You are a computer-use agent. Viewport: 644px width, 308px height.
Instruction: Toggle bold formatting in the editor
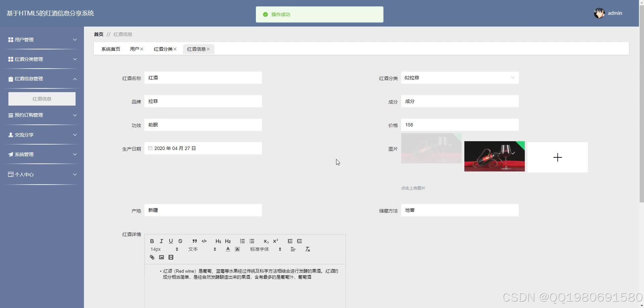pyautogui.click(x=152, y=241)
